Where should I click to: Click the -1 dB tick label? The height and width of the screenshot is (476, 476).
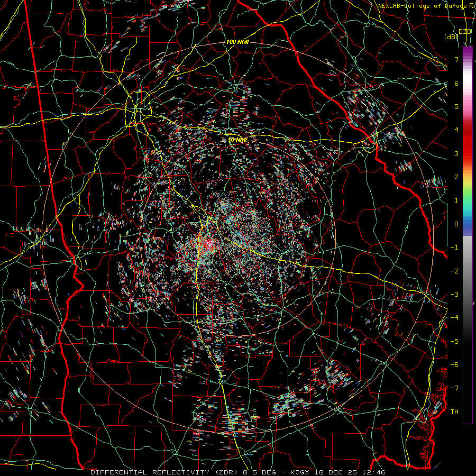click(454, 248)
